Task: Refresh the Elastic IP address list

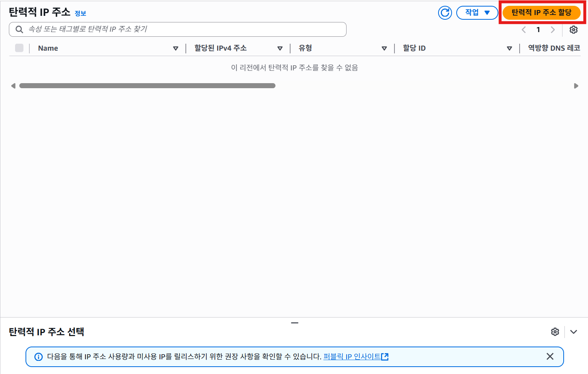Action: tap(445, 13)
